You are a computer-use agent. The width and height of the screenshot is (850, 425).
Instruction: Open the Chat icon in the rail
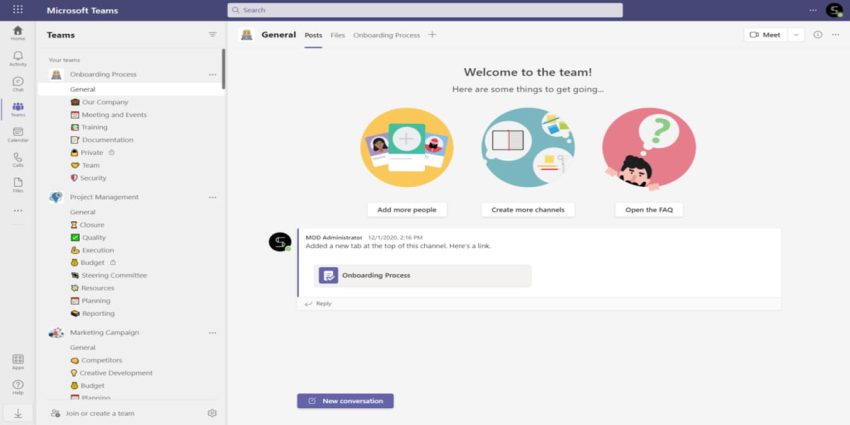18,84
